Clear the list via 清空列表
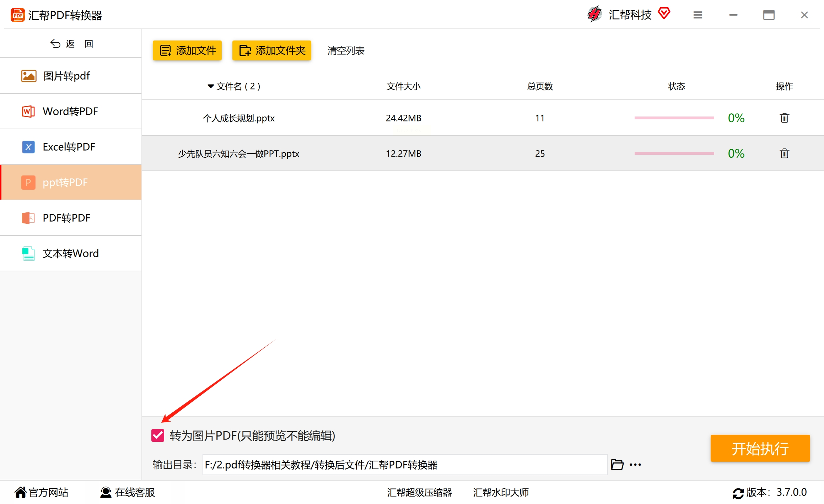The width and height of the screenshot is (824, 504). click(346, 51)
